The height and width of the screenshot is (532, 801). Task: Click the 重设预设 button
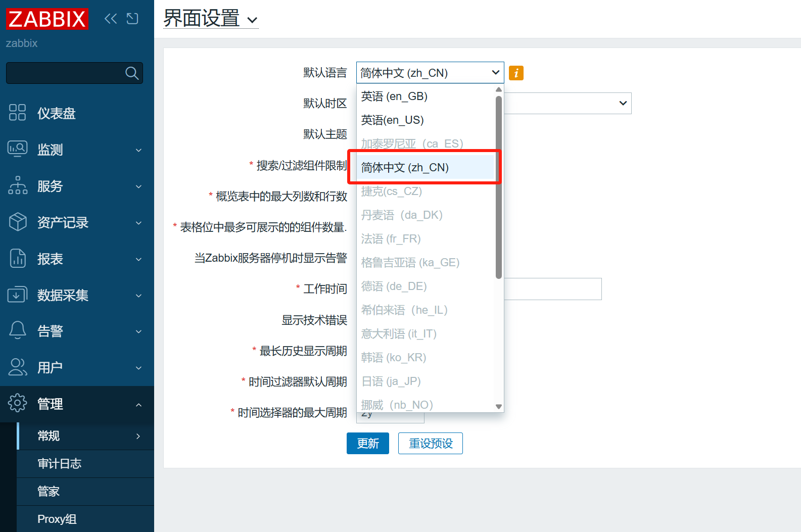coord(431,444)
